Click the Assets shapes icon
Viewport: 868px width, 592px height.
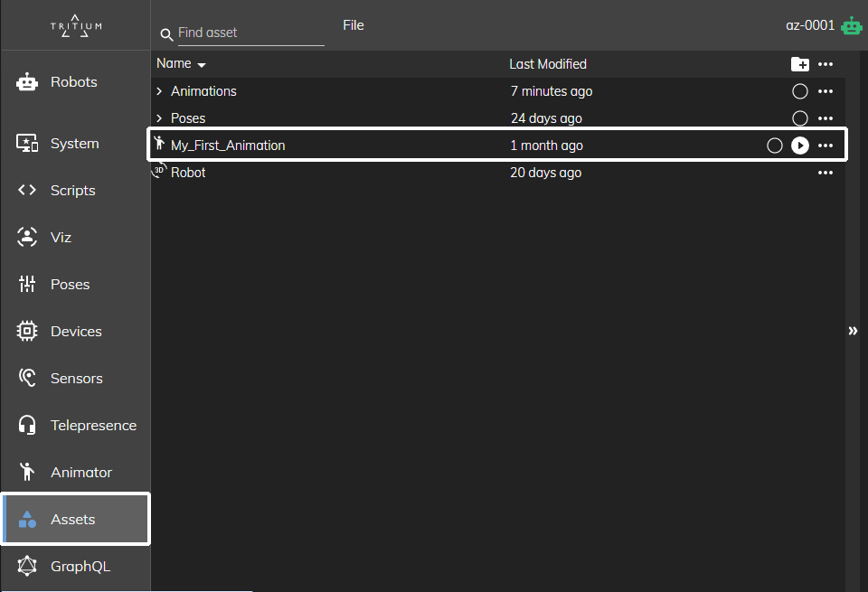click(x=27, y=519)
